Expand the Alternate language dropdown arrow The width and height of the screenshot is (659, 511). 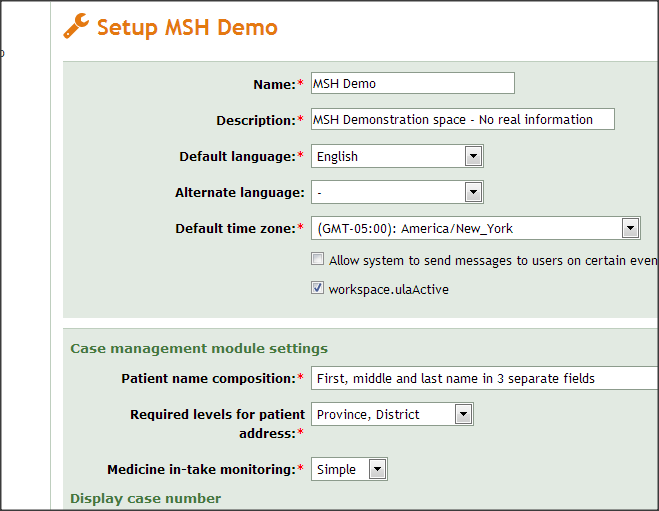click(474, 192)
